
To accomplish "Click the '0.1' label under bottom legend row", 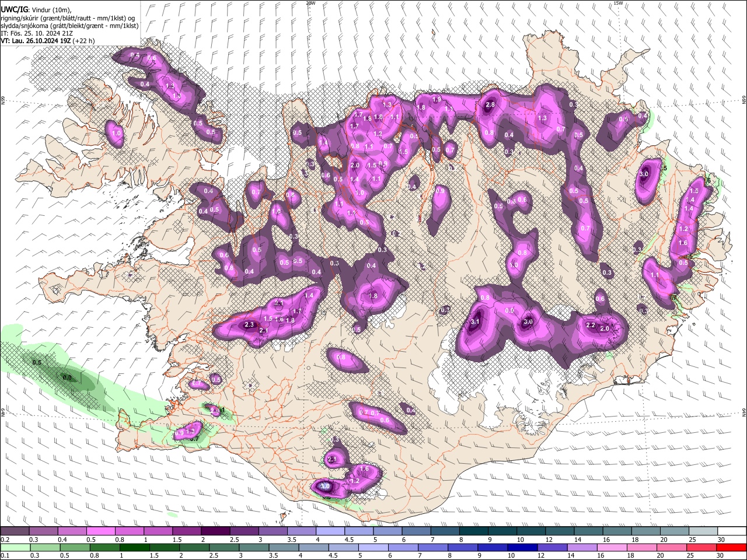I will pos(5,556).
